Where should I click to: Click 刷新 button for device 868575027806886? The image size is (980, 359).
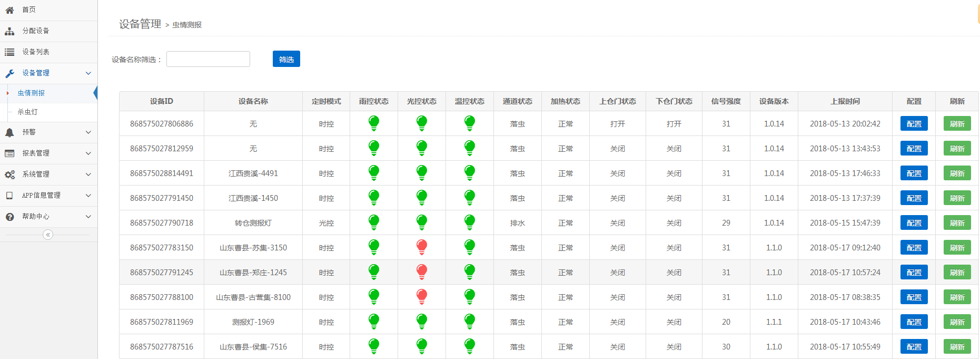(x=957, y=124)
